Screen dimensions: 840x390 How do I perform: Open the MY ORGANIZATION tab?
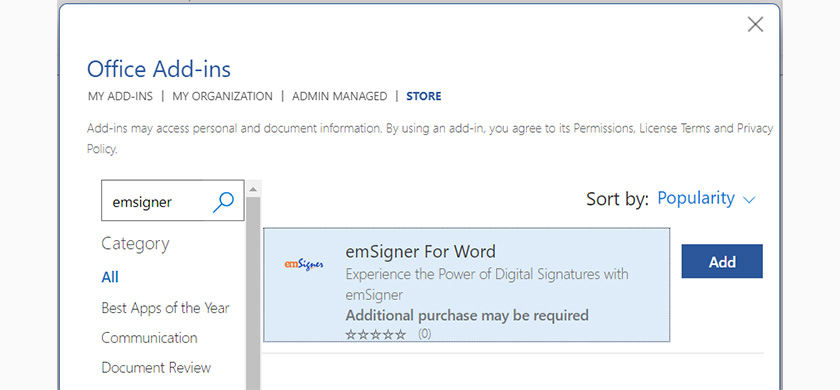click(x=222, y=96)
